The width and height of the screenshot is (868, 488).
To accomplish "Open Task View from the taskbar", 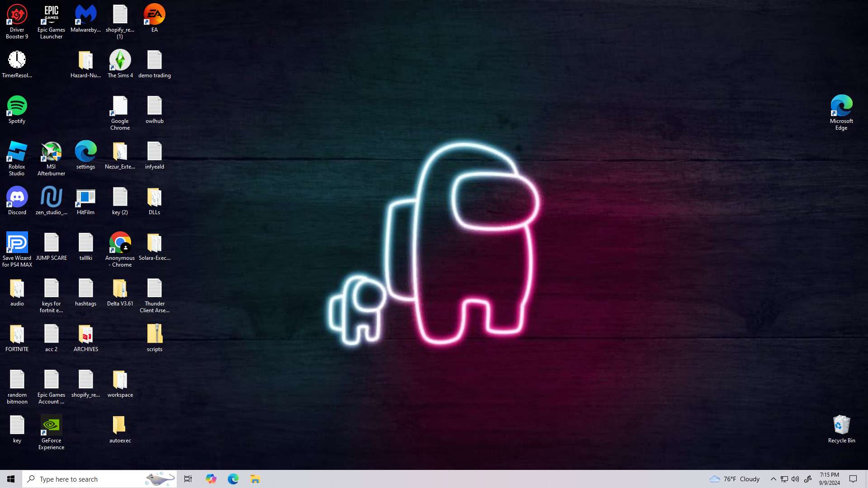I will [188, 479].
